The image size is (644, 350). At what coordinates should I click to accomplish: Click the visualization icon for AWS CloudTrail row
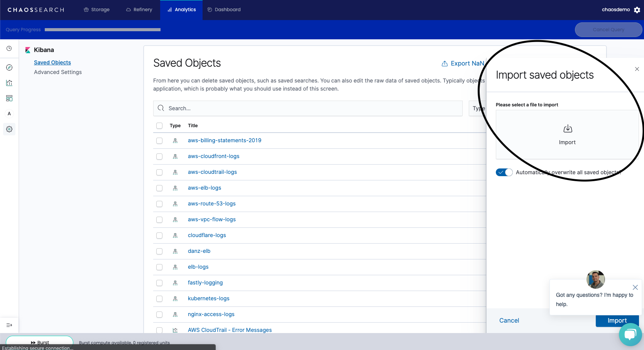click(x=175, y=330)
